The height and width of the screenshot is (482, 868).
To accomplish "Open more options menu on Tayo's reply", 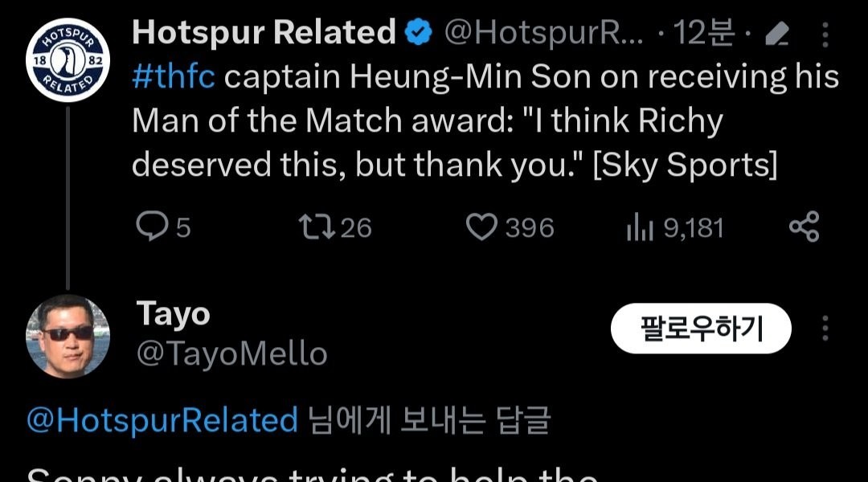I will pyautogui.click(x=825, y=329).
